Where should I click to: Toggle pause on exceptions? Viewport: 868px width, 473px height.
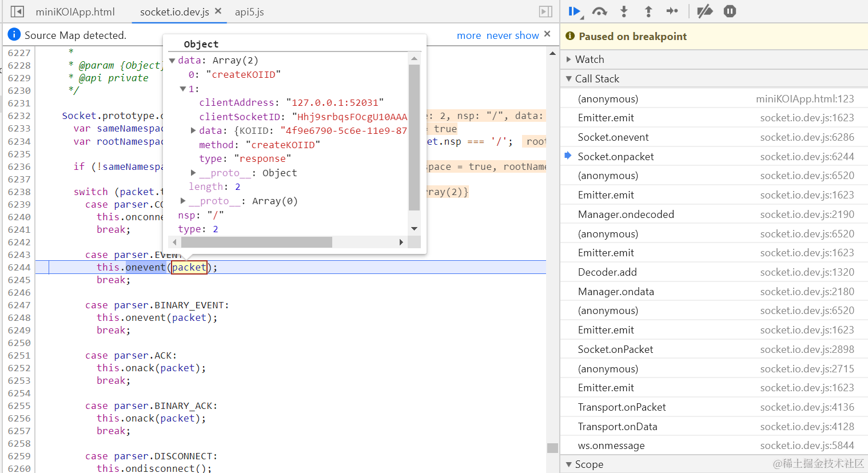point(730,11)
